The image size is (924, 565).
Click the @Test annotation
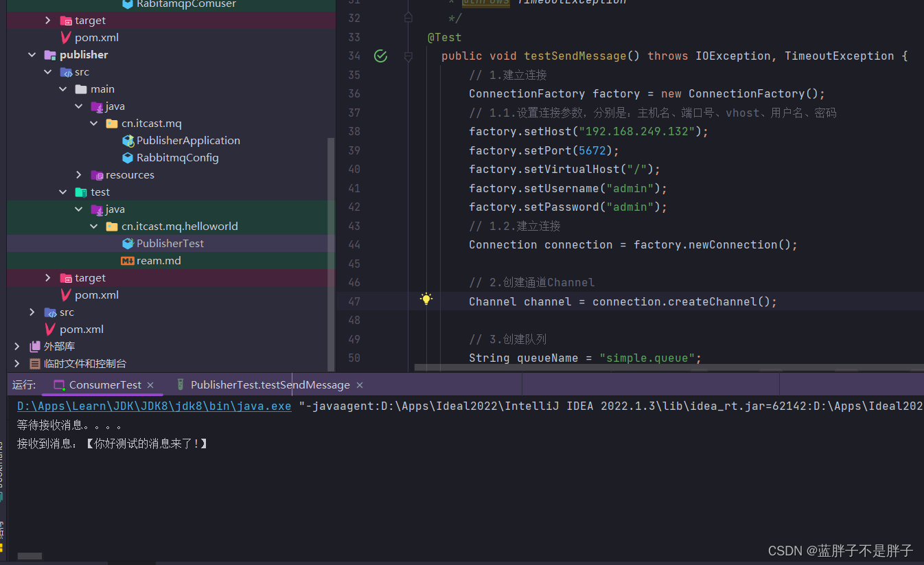pos(445,38)
